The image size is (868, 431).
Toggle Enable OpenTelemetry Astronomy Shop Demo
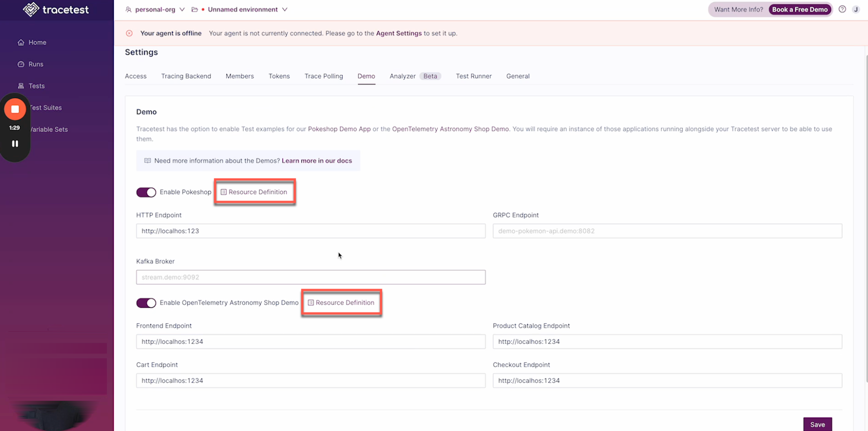146,303
